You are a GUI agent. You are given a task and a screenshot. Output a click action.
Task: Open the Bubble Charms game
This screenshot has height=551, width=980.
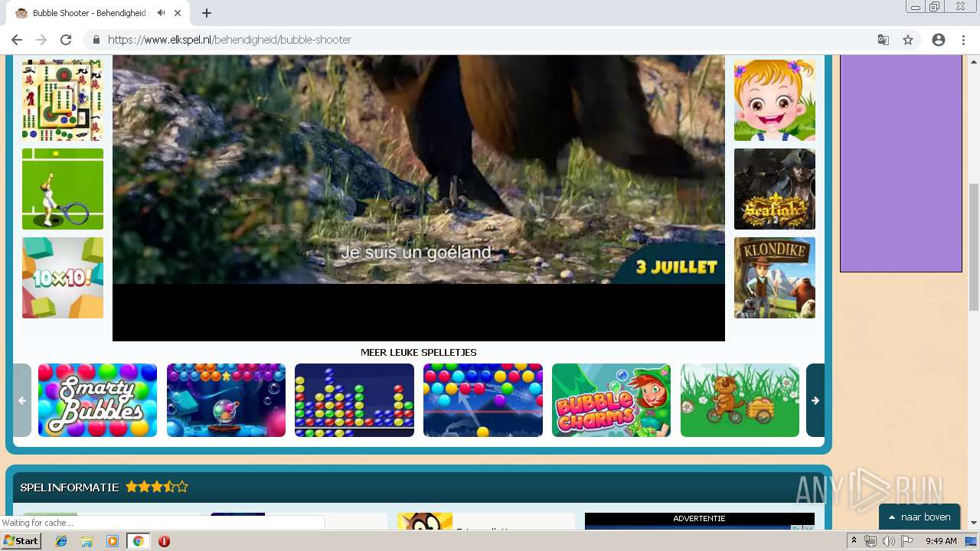(x=611, y=400)
